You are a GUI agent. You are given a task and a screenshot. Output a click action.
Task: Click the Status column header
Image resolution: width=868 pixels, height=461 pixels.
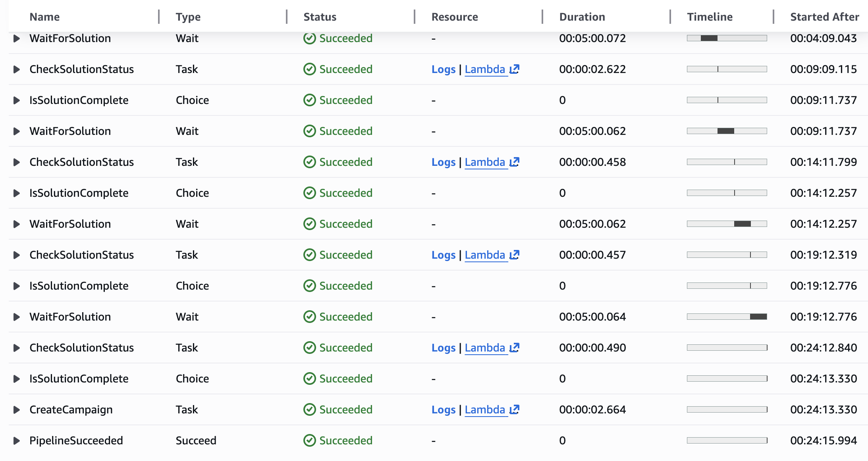pos(320,17)
